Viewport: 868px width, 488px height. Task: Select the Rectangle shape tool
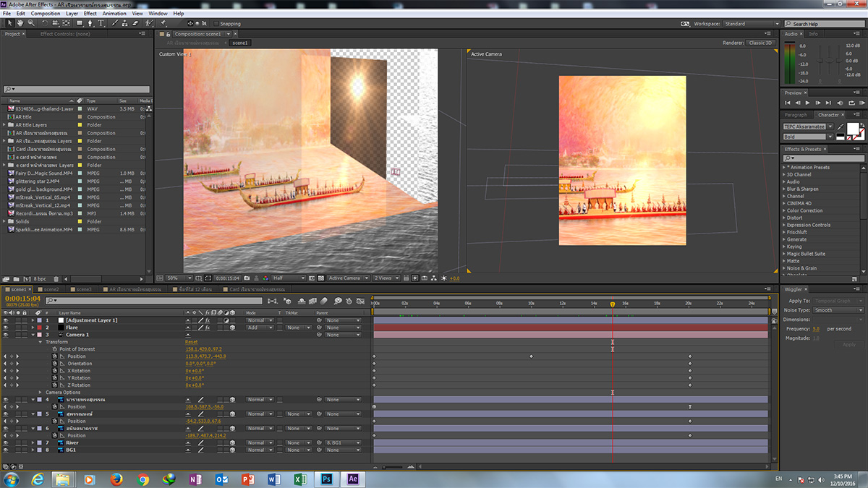tap(79, 23)
